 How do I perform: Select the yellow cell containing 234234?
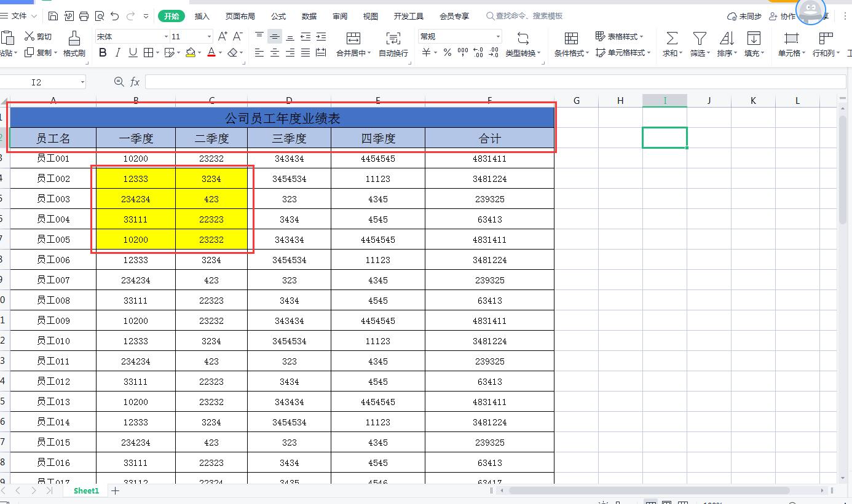coord(135,199)
